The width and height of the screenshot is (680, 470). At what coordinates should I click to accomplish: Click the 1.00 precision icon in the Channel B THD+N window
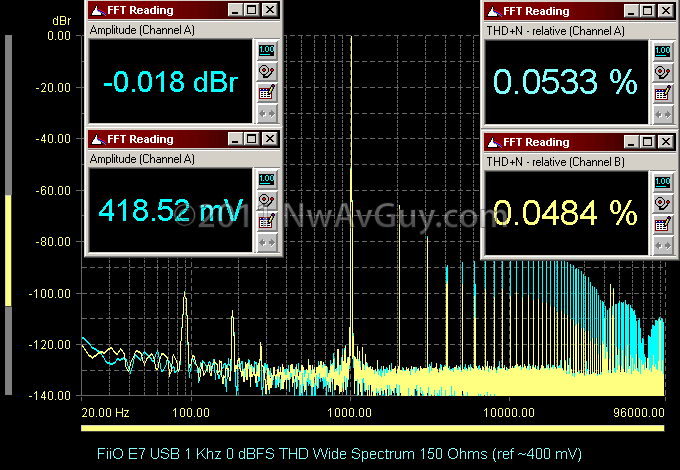coord(663,182)
